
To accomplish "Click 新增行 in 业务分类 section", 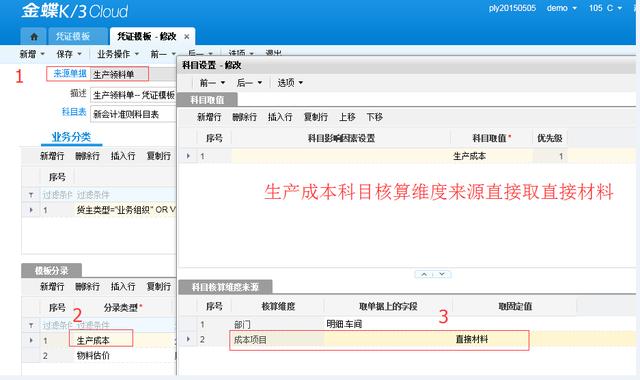I will click(x=52, y=156).
